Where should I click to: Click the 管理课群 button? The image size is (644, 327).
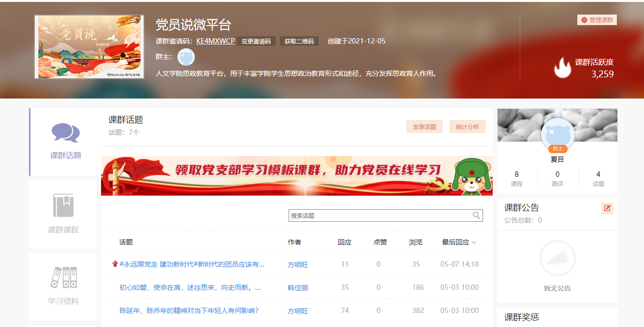click(x=597, y=20)
